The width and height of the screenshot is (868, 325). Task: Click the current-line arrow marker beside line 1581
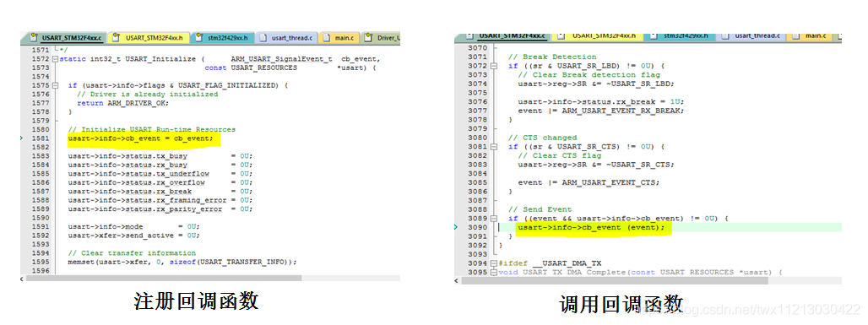22,138
